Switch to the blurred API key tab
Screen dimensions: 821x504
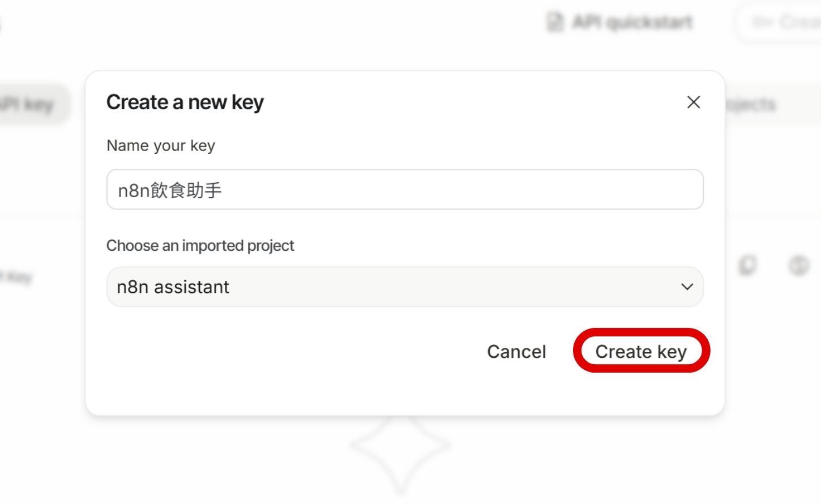(x=31, y=104)
